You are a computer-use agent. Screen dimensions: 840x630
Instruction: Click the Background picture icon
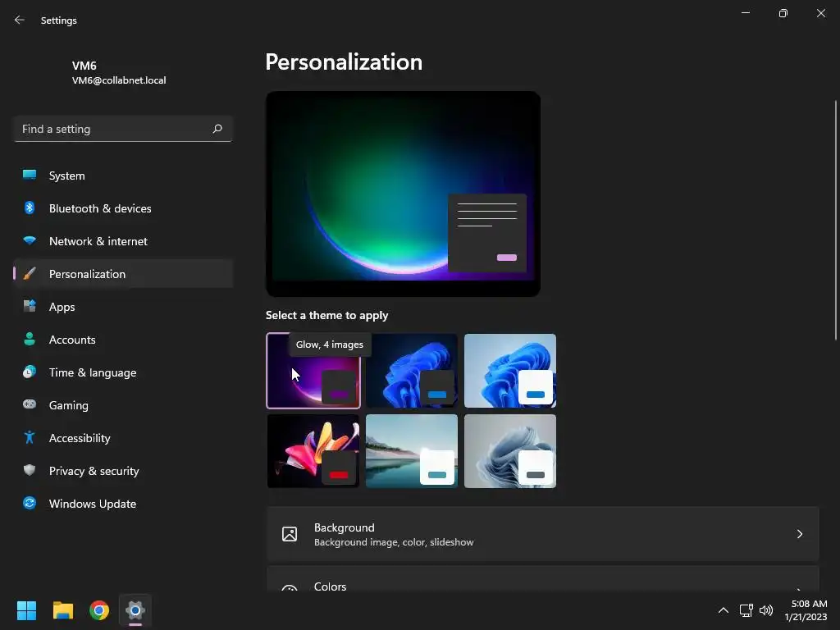coord(290,534)
